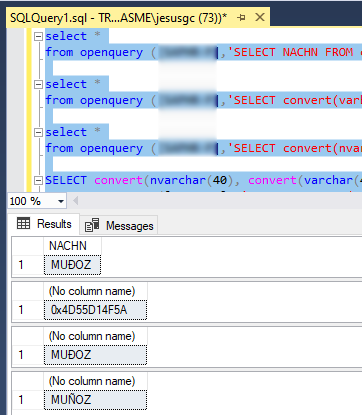
Task: Collapse the first select statement block
Action: point(39,36)
